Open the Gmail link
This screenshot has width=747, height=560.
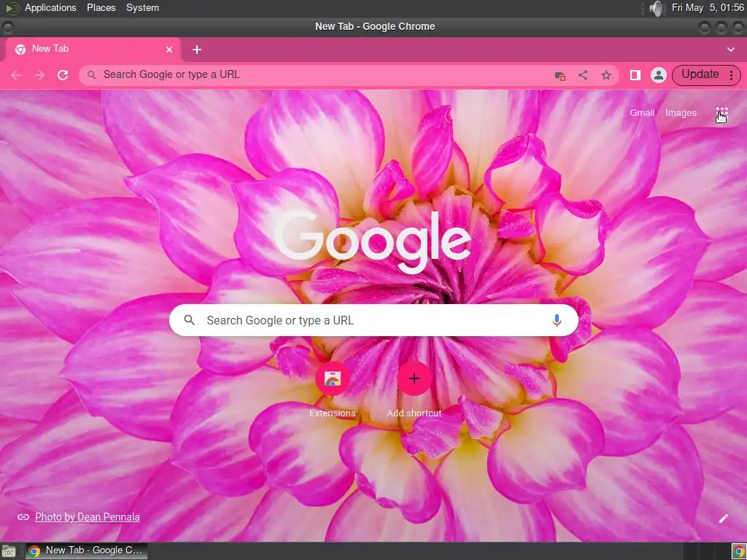[x=642, y=113]
